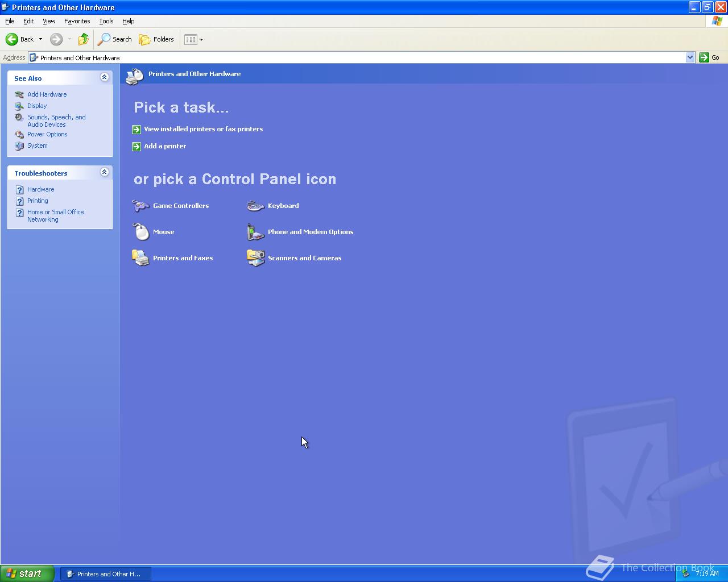Open Home or Small Office Networking link
728x582 pixels.
coord(55,215)
